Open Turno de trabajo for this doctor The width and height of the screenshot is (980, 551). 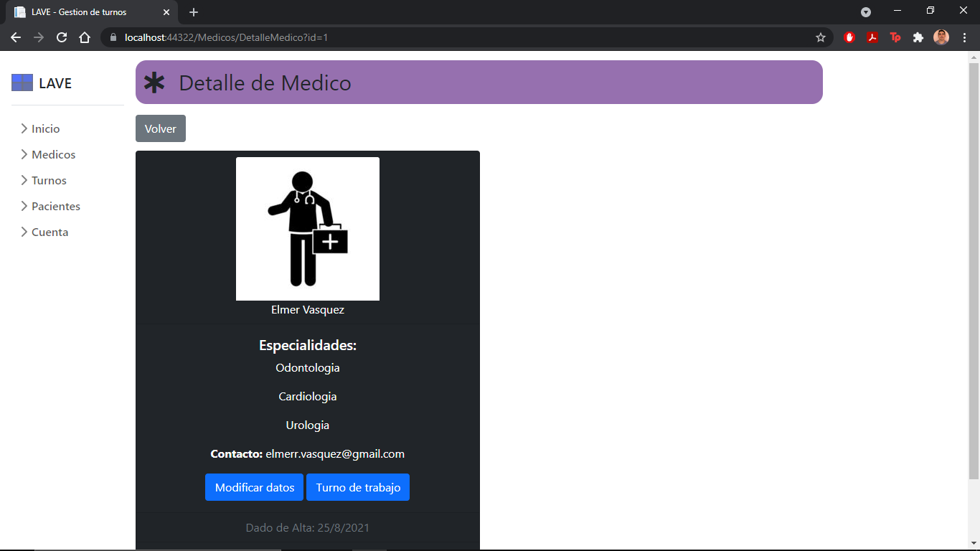pos(358,487)
